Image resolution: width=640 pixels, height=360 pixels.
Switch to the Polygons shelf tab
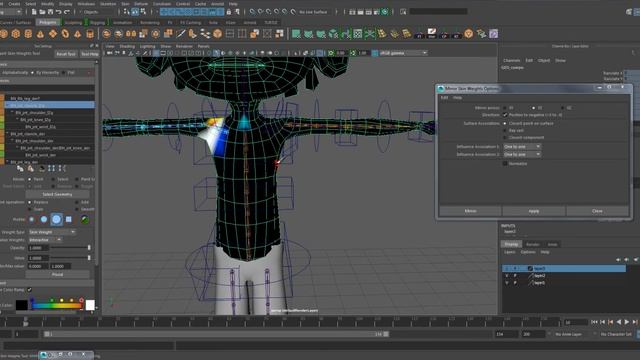click(48, 22)
